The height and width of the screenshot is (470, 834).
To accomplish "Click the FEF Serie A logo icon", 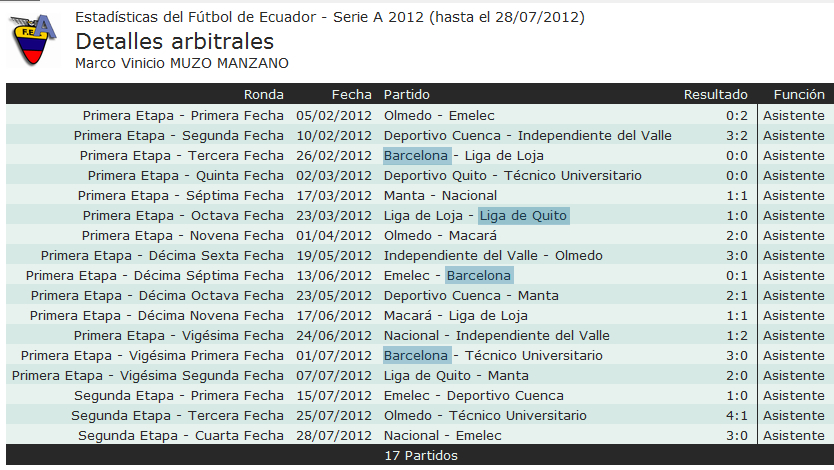I will click(x=33, y=40).
